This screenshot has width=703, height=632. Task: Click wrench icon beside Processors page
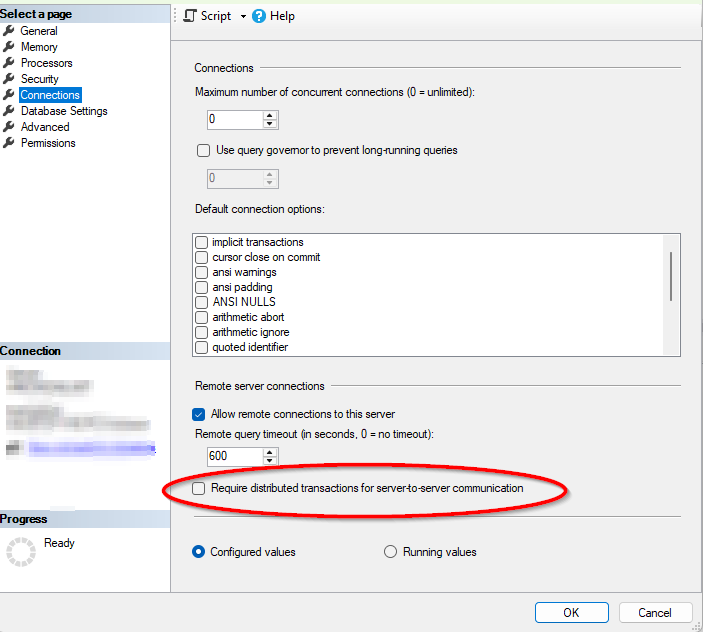(x=10, y=63)
